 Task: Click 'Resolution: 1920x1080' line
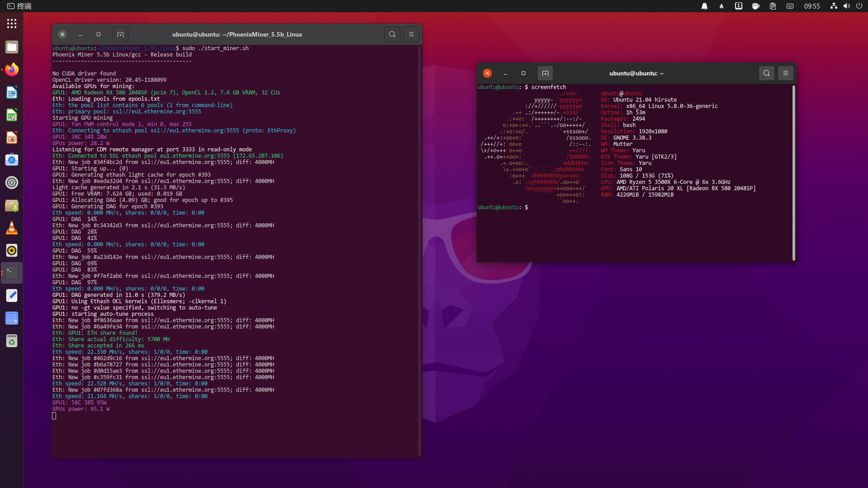click(634, 131)
